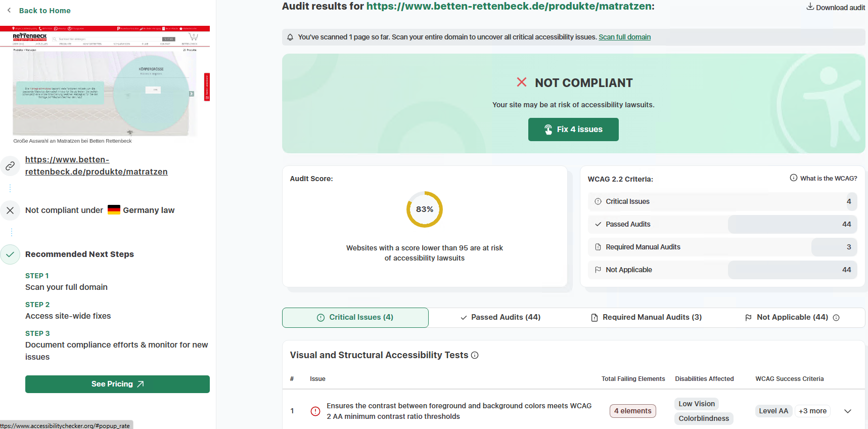Click info icon beside Visual and Structural Accessibility Tests
Image resolution: width=868 pixels, height=429 pixels.
point(475,355)
